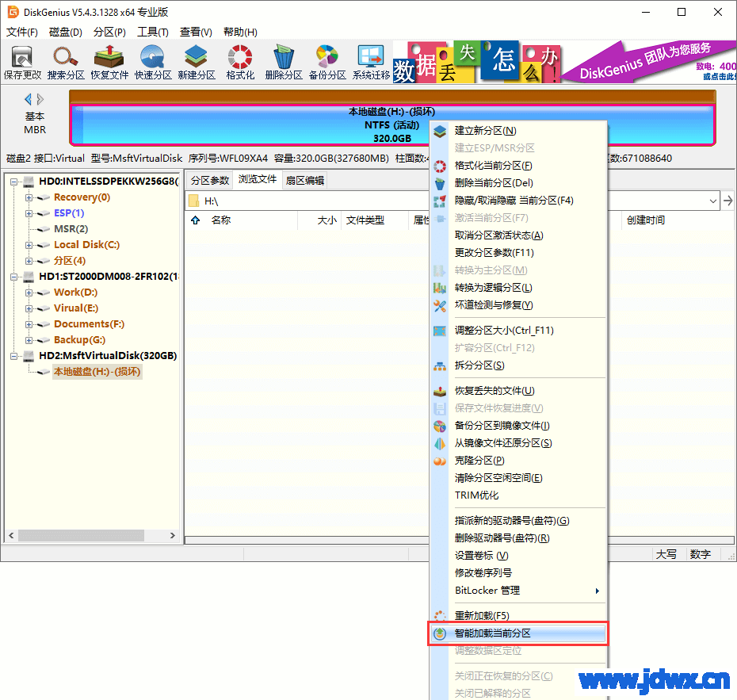Expand the Recovery(0) partition node
Screen dimensions: 737x700
coord(29,197)
